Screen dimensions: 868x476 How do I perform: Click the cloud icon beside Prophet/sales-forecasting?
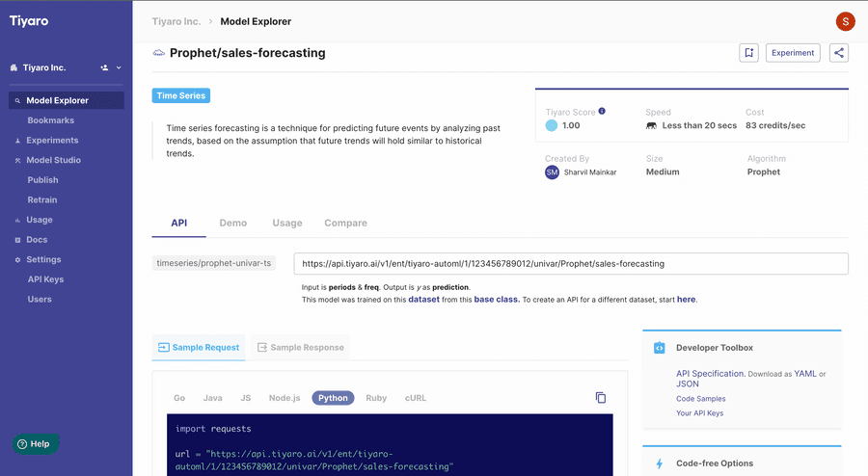point(159,53)
